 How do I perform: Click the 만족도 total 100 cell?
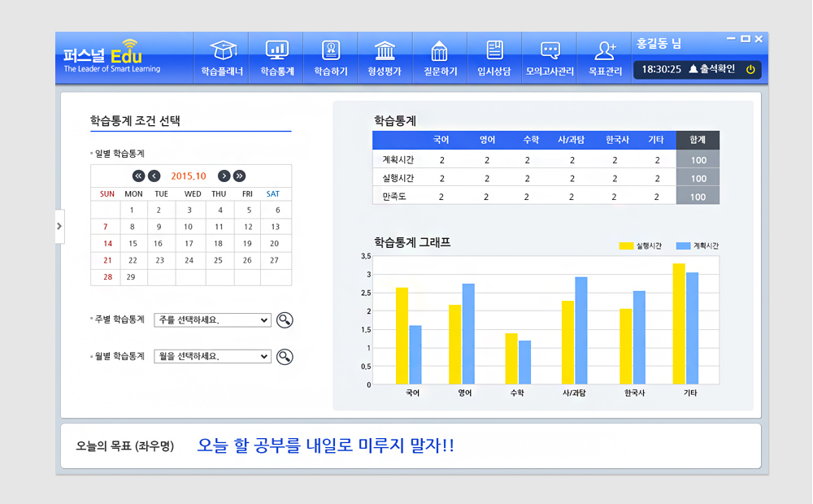point(698,197)
